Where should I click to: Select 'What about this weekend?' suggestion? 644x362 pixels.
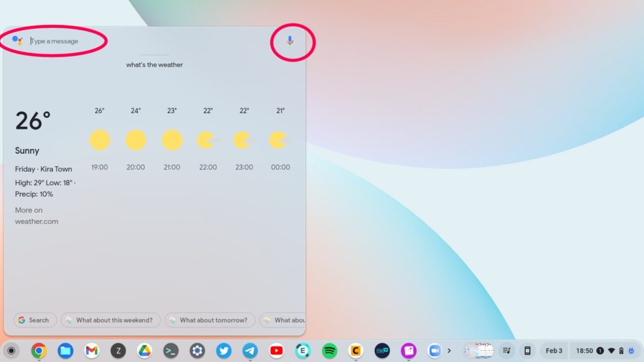pyautogui.click(x=110, y=320)
